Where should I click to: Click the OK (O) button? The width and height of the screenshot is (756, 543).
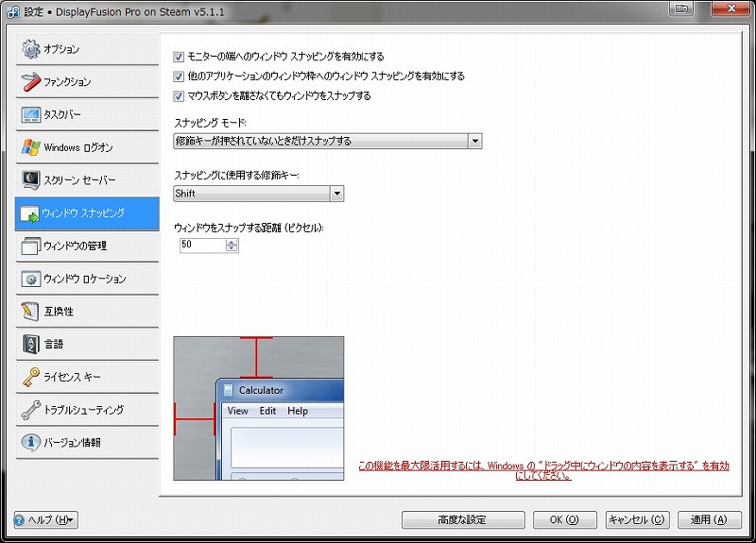pyautogui.click(x=564, y=520)
